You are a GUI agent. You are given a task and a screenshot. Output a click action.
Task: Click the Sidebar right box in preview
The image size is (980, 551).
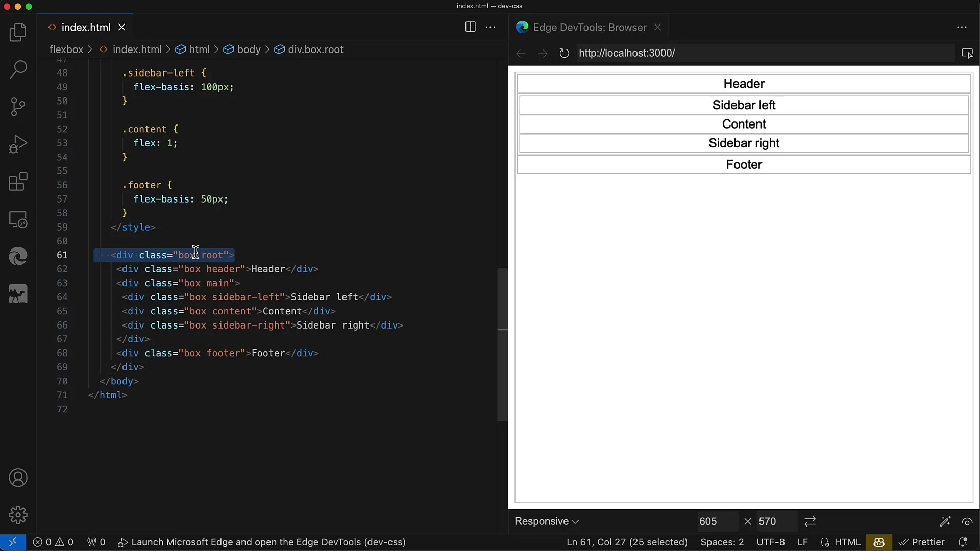[x=744, y=143]
